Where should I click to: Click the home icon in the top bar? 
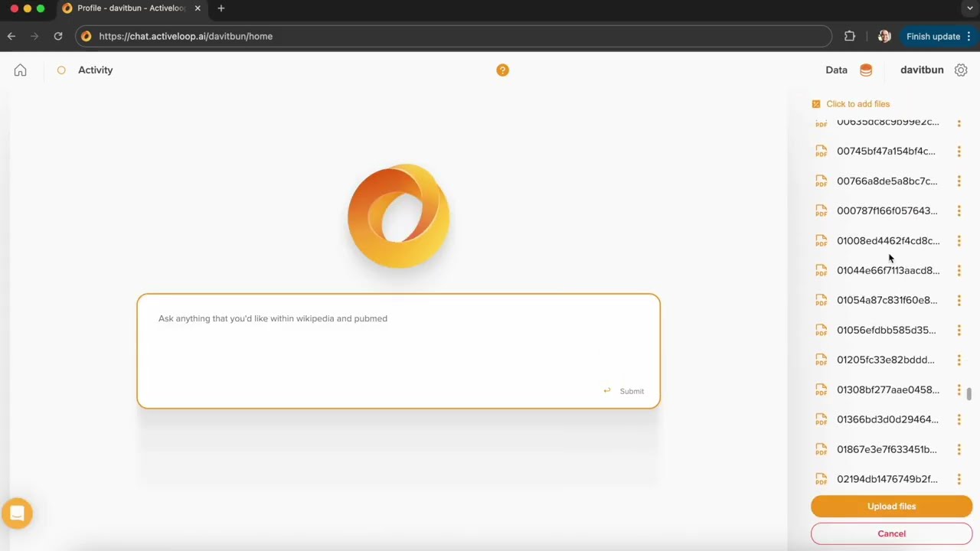tap(20, 70)
